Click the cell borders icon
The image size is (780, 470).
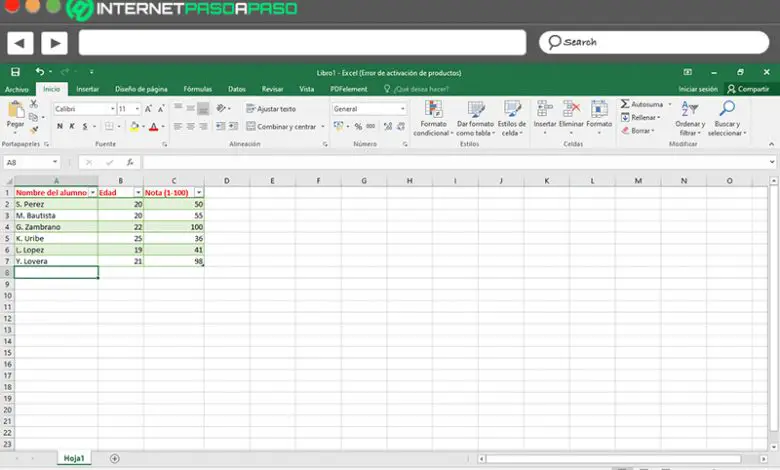(x=109, y=126)
